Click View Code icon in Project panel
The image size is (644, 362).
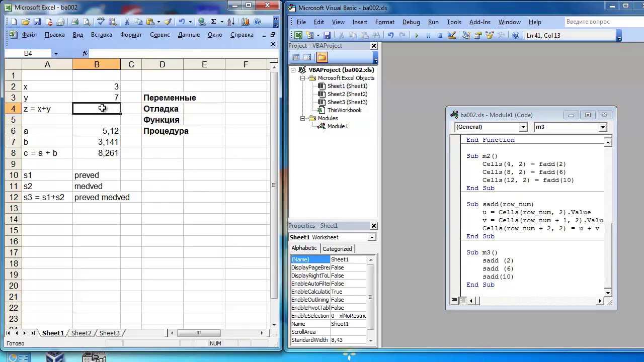(x=296, y=57)
